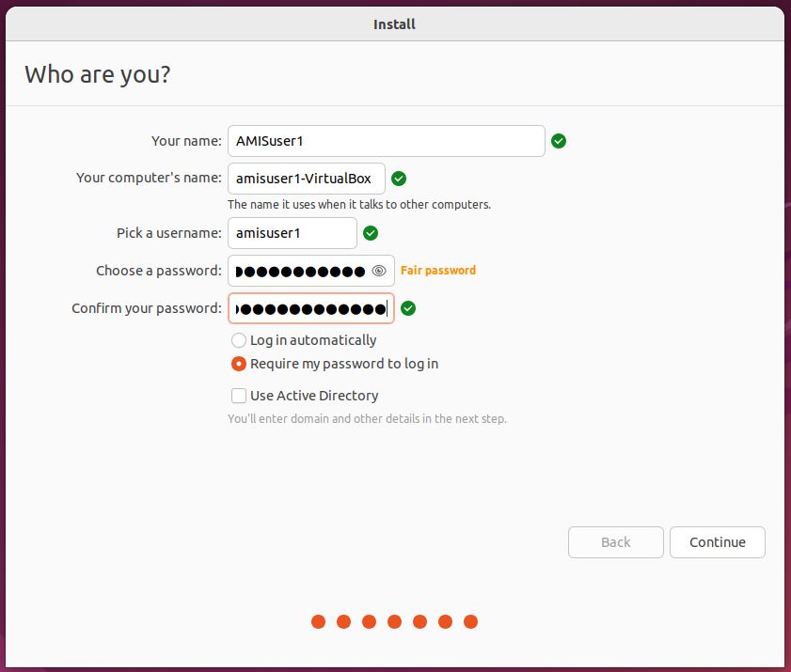Click the Who are you? heading
Image resolution: width=791 pixels, height=672 pixels.
click(98, 75)
